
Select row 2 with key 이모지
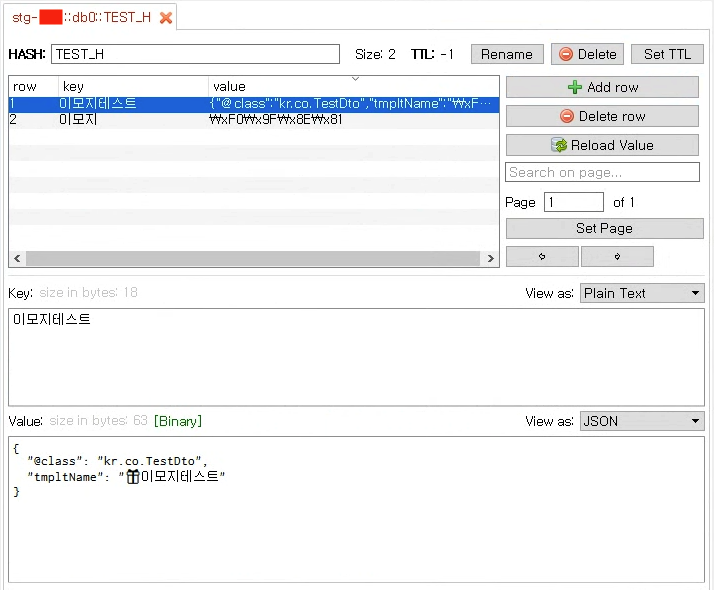(254, 120)
